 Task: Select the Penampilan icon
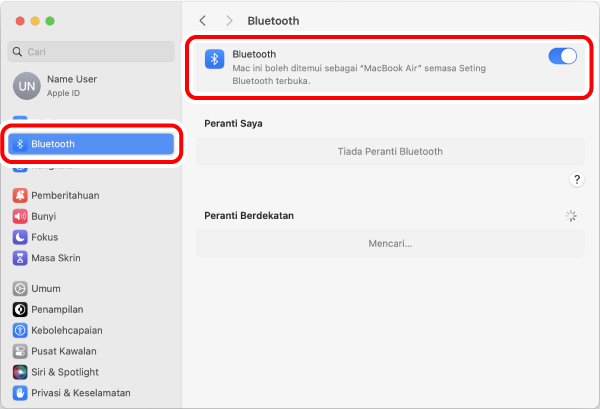click(x=20, y=310)
